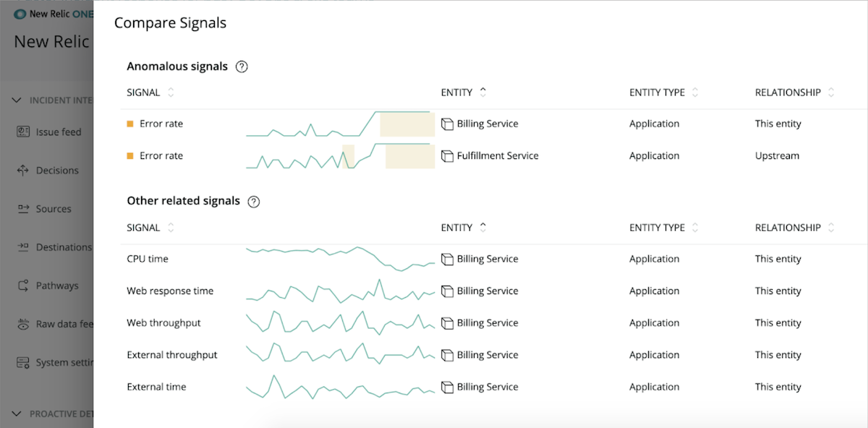Select the External time signal label
The image size is (868, 428).
point(156,387)
